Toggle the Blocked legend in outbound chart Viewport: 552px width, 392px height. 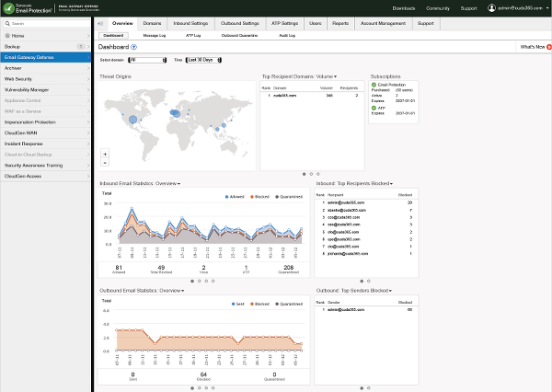point(259,304)
